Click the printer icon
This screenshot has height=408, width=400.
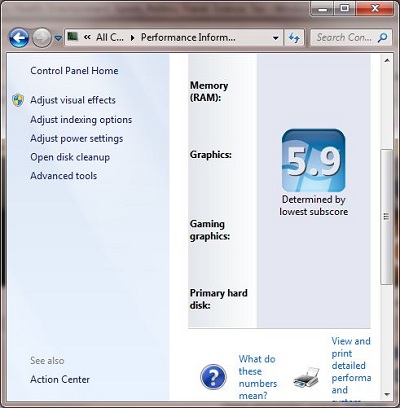click(307, 378)
